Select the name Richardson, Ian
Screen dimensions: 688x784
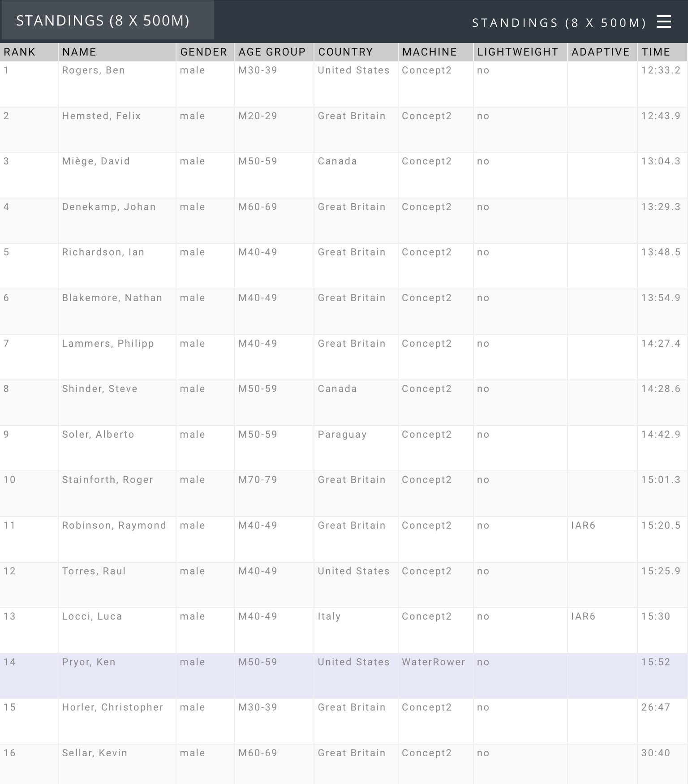coord(103,252)
